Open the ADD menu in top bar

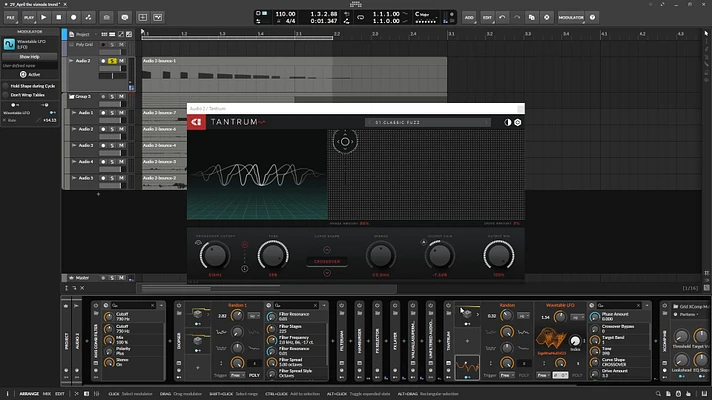(x=469, y=17)
